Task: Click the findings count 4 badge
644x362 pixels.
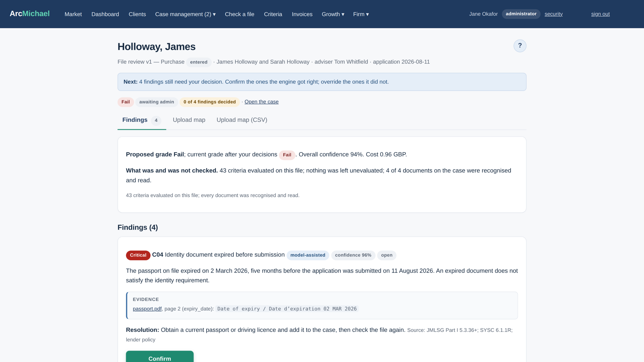Action: point(156,120)
